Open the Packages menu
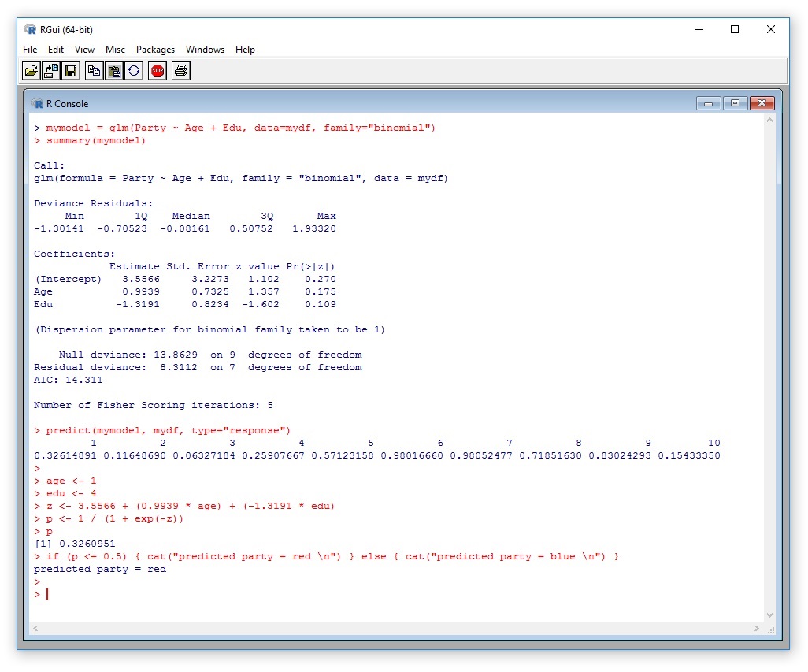The image size is (808, 672). tap(155, 50)
